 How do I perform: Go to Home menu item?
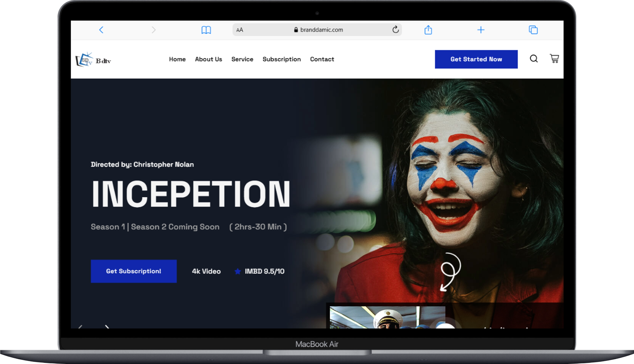177,59
